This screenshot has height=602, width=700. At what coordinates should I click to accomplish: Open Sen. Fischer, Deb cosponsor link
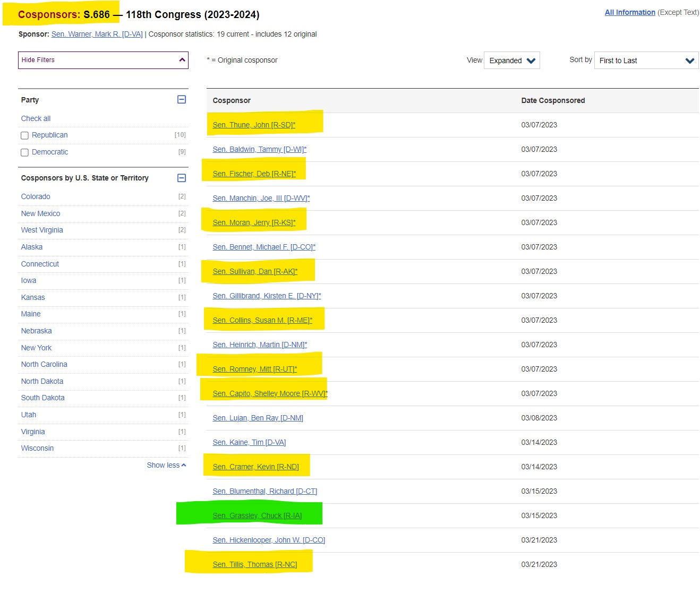[254, 174]
